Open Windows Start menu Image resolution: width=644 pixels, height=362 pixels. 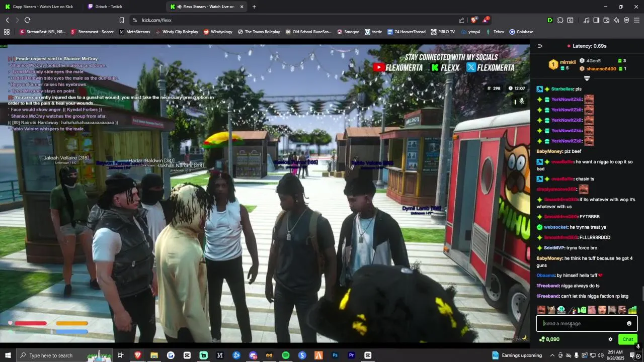[8, 355]
